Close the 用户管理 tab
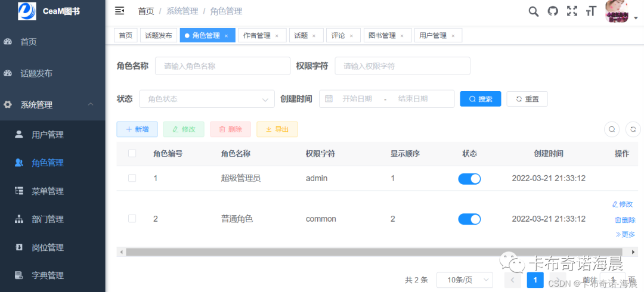Screen dimensions: 644x292 point(453,36)
